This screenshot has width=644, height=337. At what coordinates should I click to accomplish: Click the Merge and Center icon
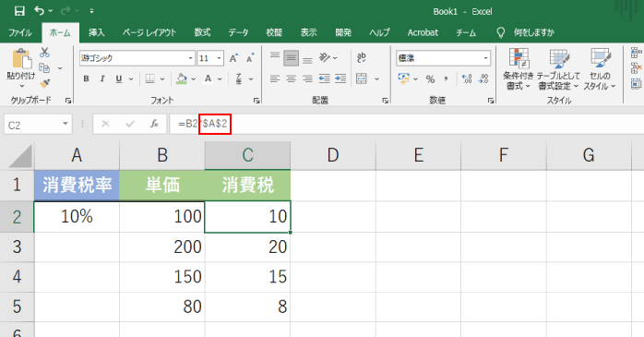tap(362, 78)
